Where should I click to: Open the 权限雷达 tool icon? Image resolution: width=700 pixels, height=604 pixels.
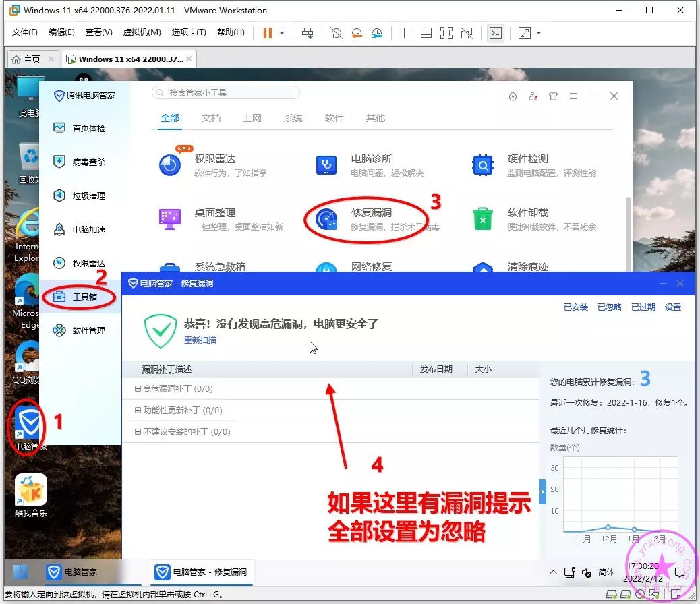coord(170,164)
